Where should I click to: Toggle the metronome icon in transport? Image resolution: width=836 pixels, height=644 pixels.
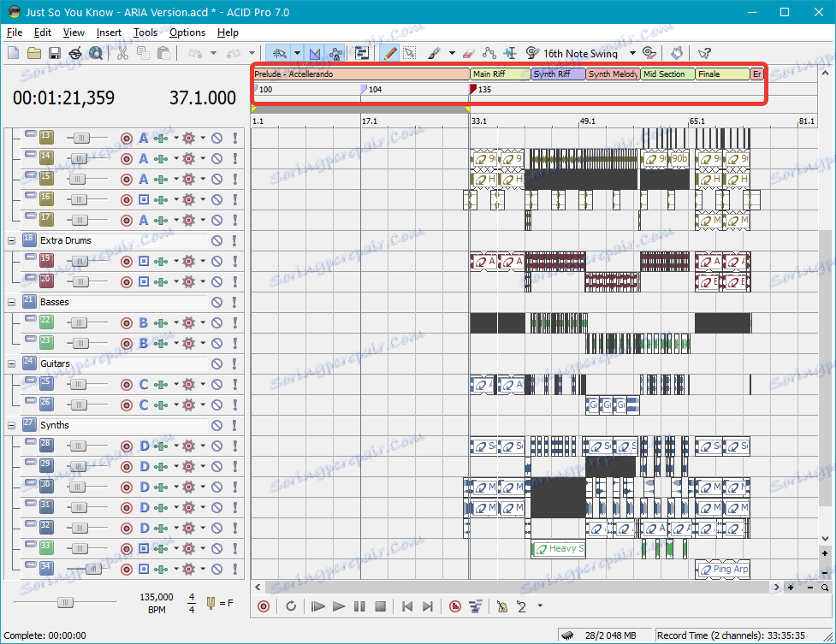click(501, 606)
